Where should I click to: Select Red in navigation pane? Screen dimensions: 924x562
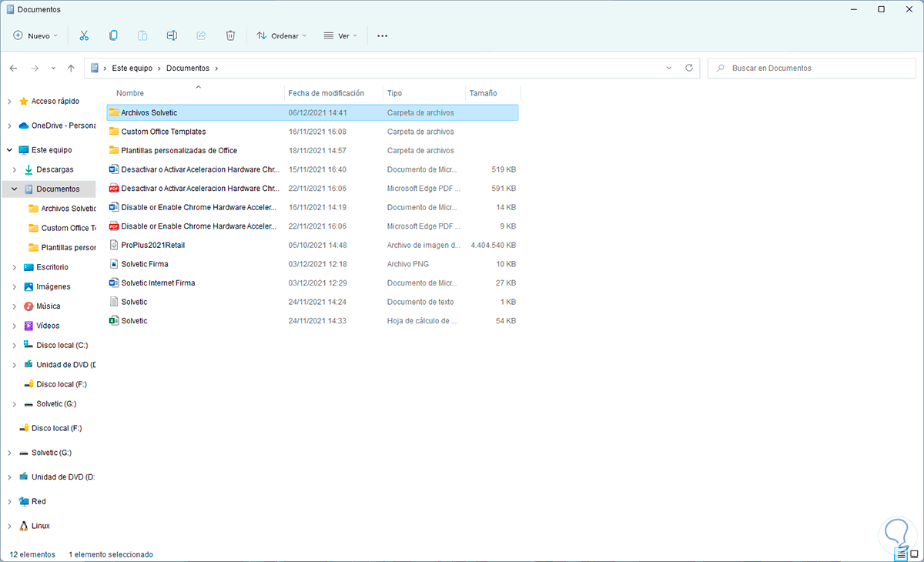coord(38,501)
